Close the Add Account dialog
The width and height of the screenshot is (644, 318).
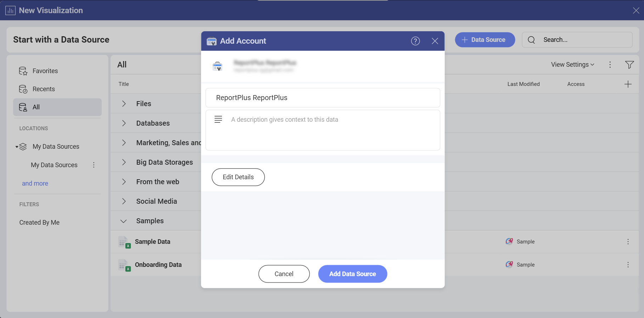pyautogui.click(x=435, y=41)
